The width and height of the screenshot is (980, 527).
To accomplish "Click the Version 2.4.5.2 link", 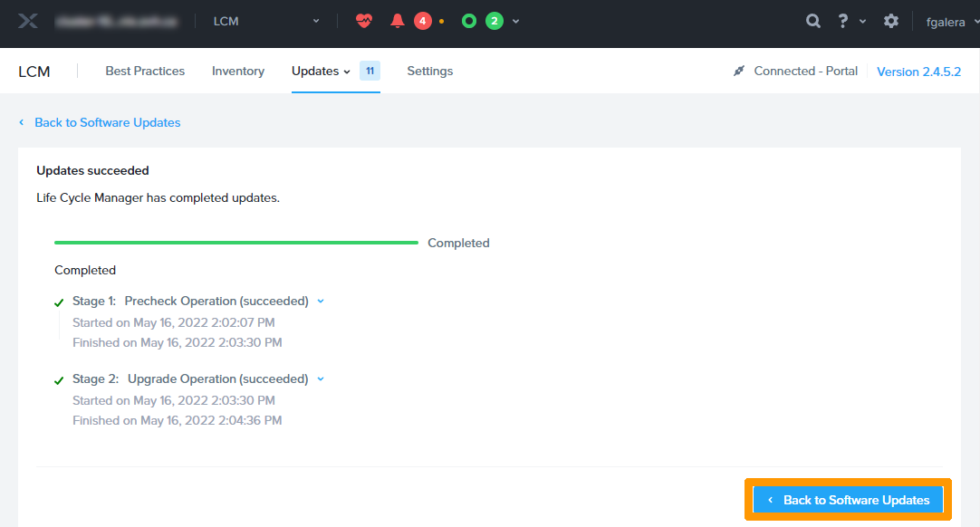I will coord(918,72).
